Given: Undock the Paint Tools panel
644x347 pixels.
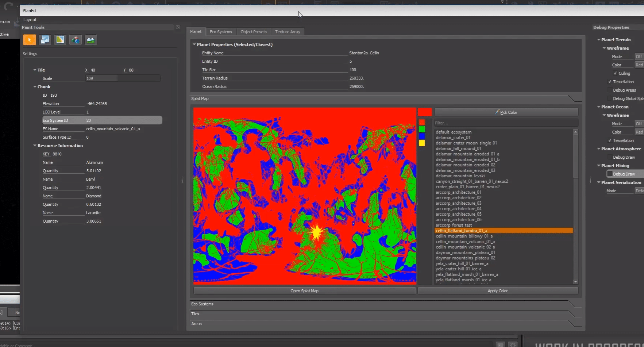Looking at the screenshot, I should (x=178, y=27).
